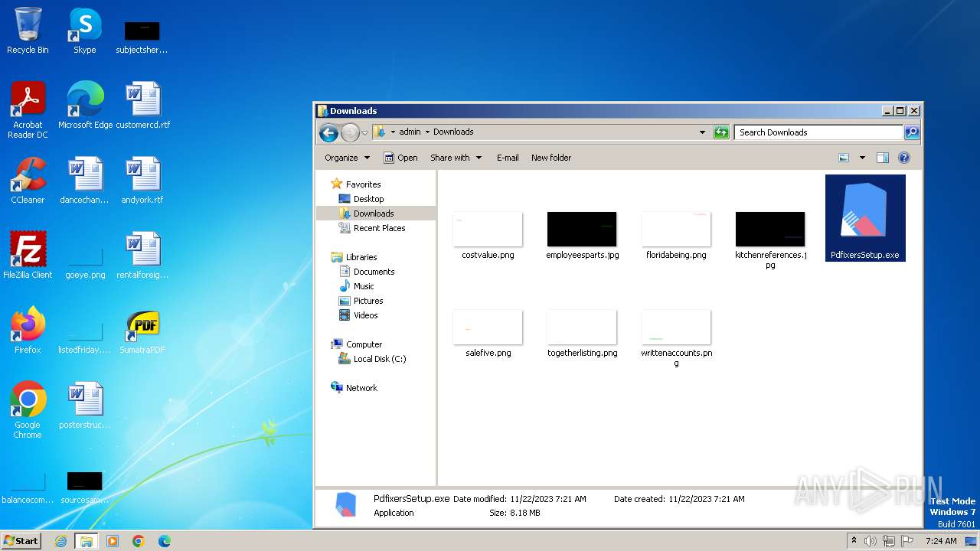This screenshot has width=980, height=551.
Task: Toggle the preview pane button
Action: 882,158
